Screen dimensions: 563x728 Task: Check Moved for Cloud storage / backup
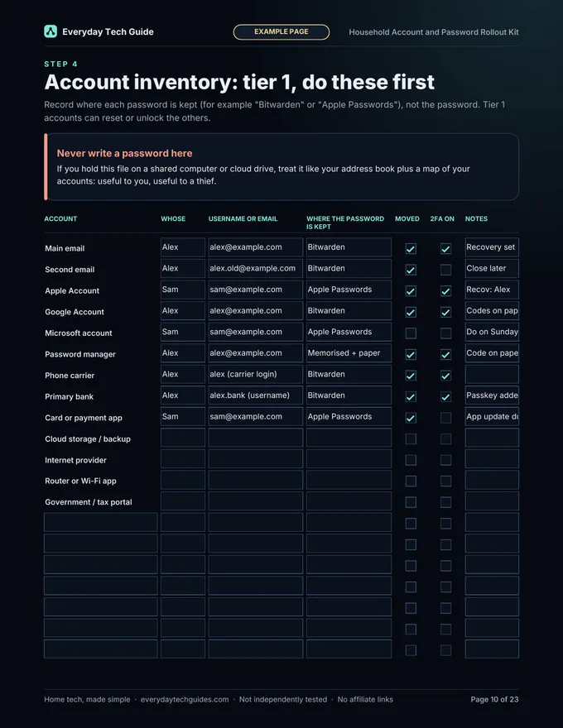pos(411,439)
